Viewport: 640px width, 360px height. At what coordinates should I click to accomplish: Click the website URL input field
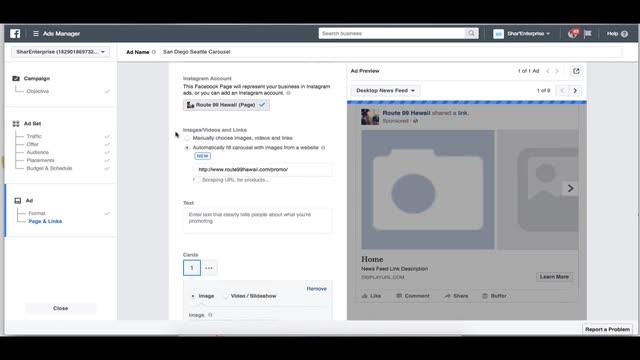(262, 169)
